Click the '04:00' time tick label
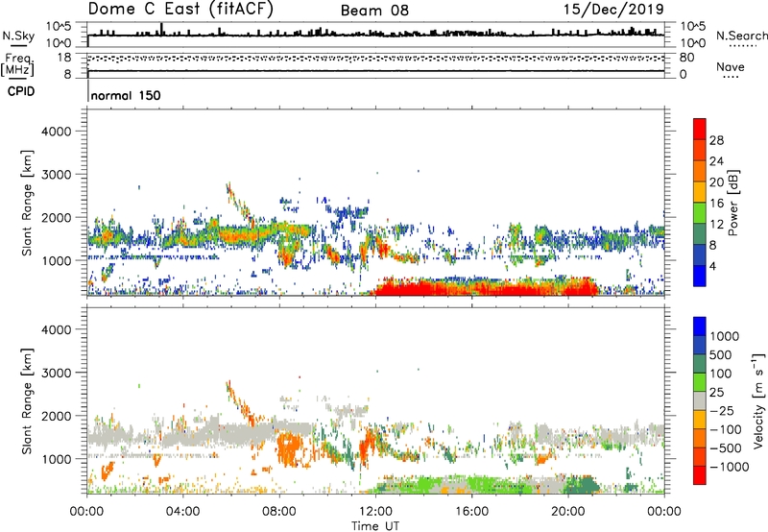Screen dimensions: 768x532 pos(182,512)
